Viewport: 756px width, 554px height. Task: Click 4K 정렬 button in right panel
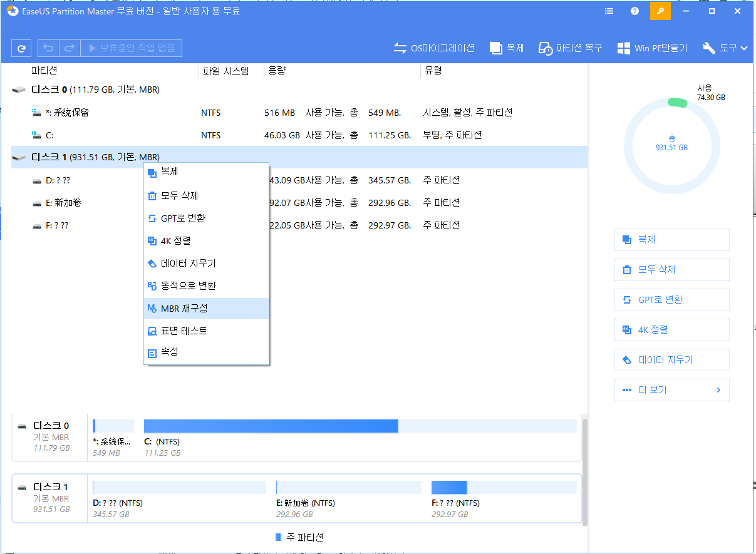(672, 330)
